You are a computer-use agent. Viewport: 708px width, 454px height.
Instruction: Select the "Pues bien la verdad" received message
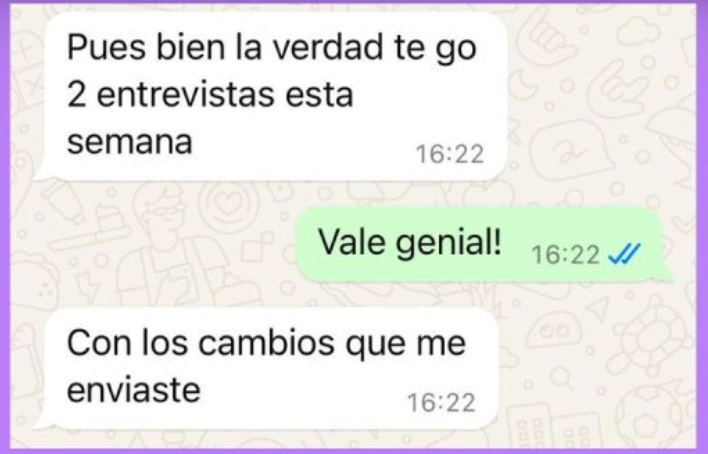(272, 96)
